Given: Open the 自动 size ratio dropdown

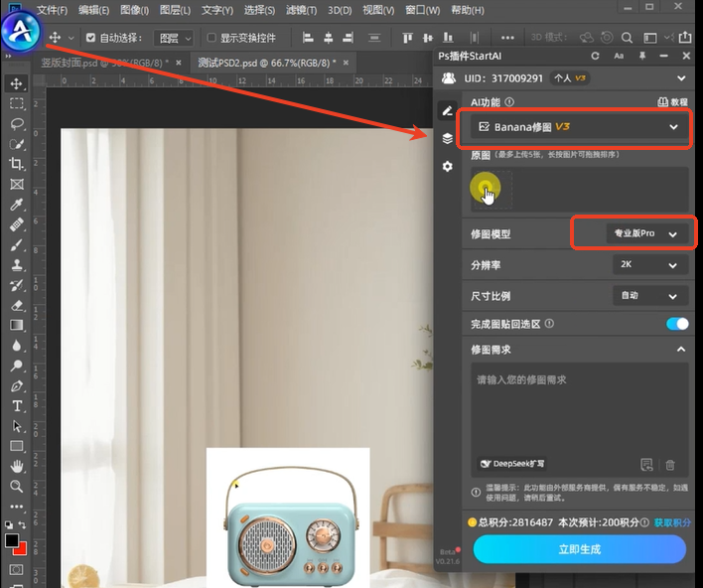Looking at the screenshot, I should [650, 296].
